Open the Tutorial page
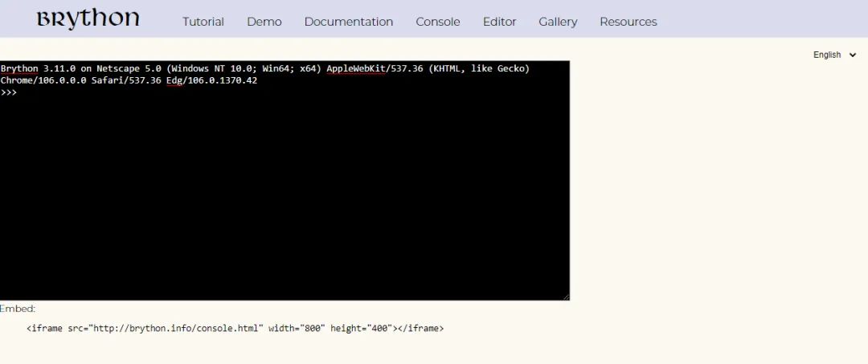 (x=203, y=22)
